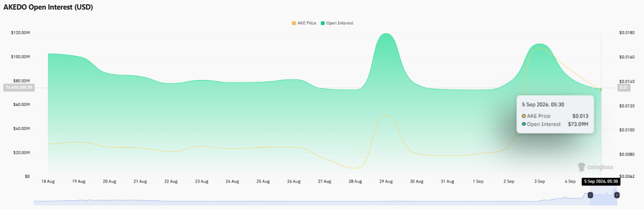Click the 4 Sep x-axis label
644x209 pixels.
[570, 182]
